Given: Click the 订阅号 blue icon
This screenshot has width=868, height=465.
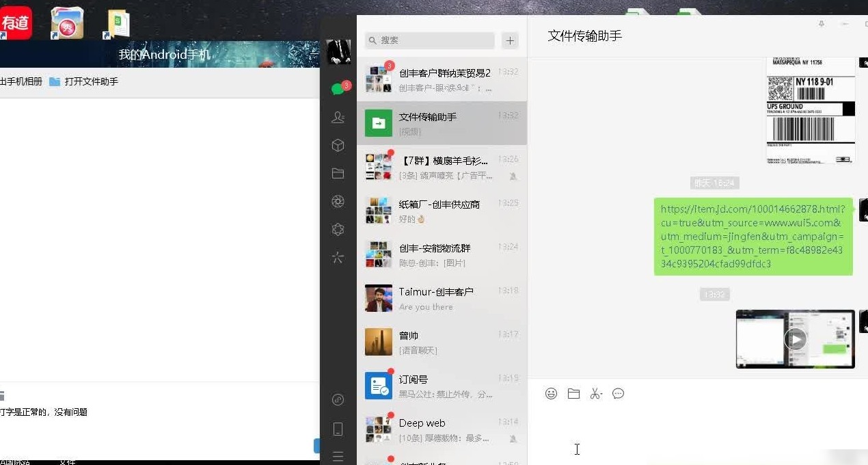Looking at the screenshot, I should tap(379, 386).
